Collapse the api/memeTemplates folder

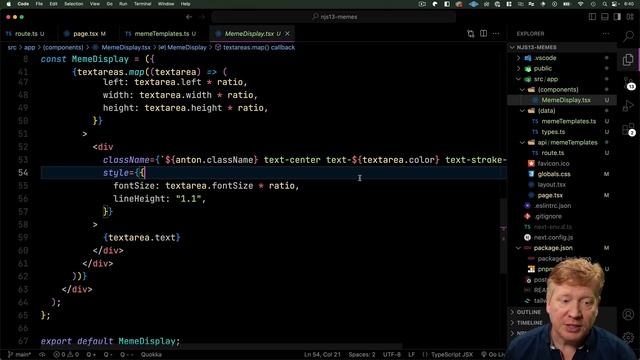[522, 142]
